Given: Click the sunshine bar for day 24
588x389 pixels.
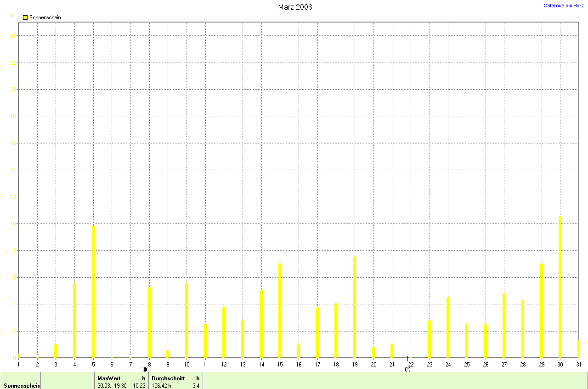Looking at the screenshot, I should point(448,327).
